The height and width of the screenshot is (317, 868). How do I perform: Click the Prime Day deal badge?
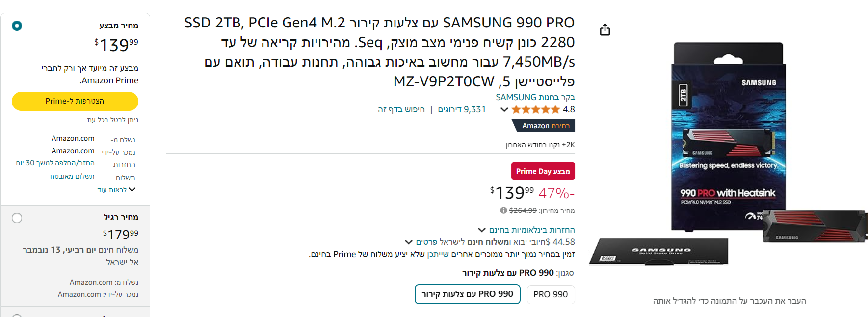coord(543,171)
